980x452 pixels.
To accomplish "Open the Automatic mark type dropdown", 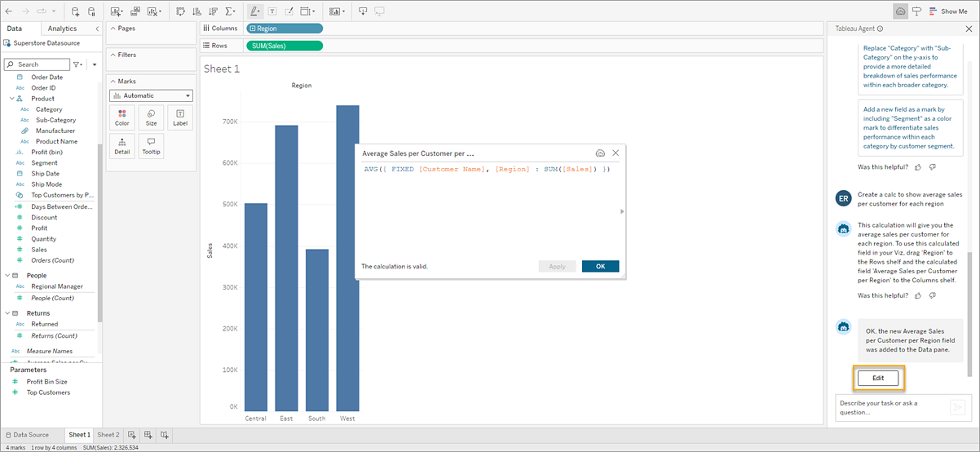I will click(x=151, y=95).
